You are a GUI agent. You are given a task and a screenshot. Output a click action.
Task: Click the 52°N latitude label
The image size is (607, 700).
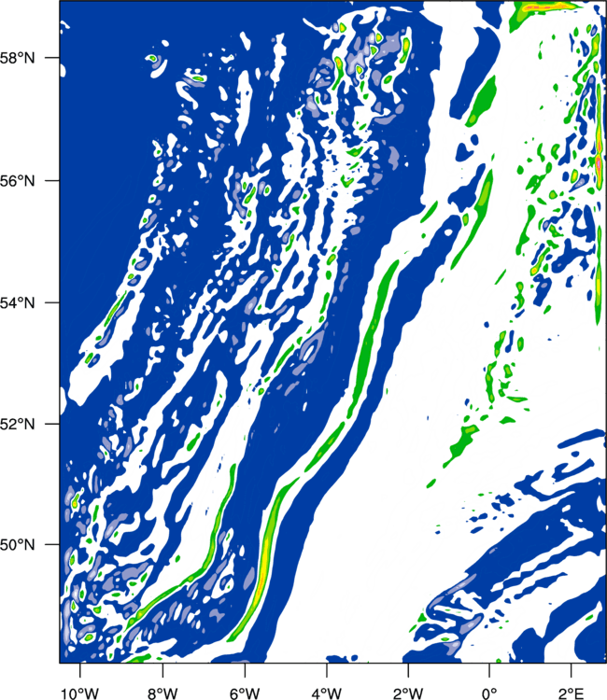pos(18,424)
